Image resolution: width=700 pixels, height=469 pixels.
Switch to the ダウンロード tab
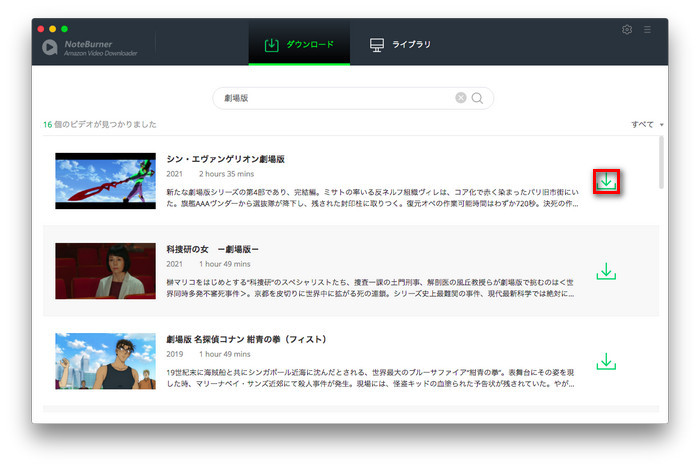point(299,44)
